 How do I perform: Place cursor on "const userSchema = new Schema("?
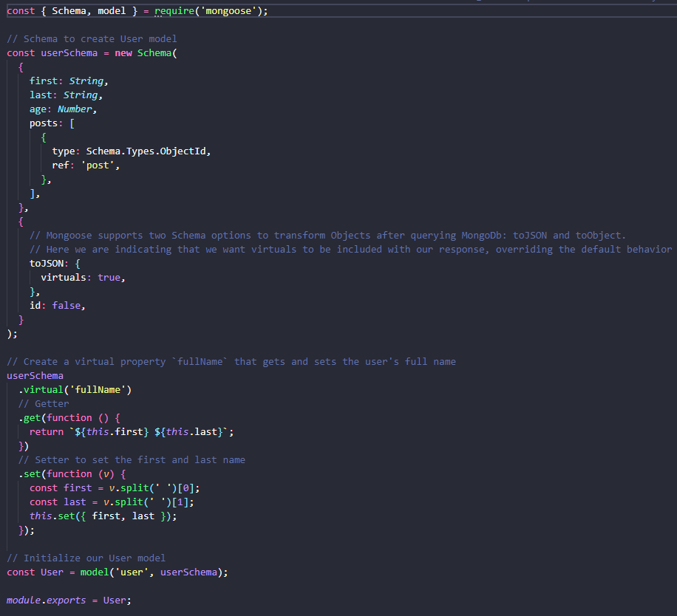(92, 53)
